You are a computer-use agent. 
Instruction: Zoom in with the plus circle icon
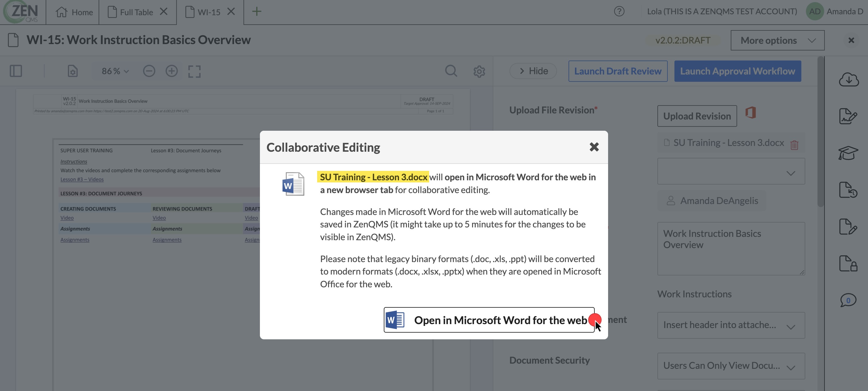[172, 71]
